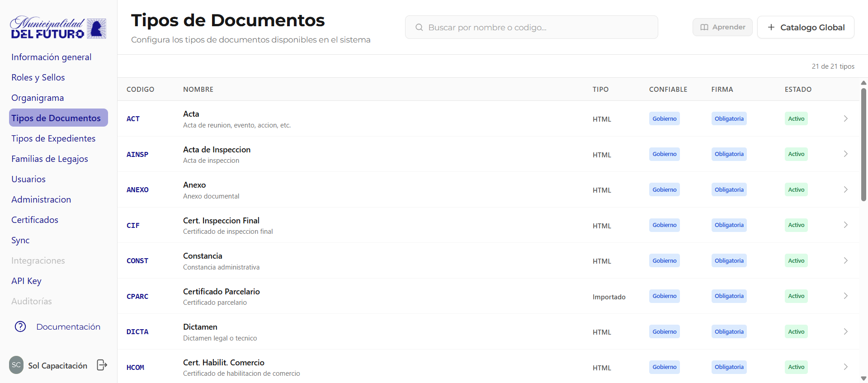Screen dimensions: 868x383
Task: Click the SC user avatar
Action: pyautogui.click(x=16, y=365)
